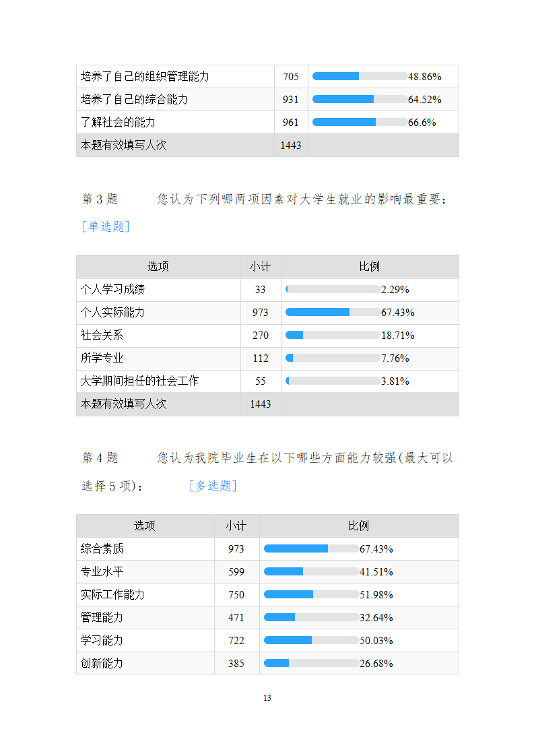The image size is (534, 756).
Task: Click the 专业水平 option label
Action: point(102,571)
